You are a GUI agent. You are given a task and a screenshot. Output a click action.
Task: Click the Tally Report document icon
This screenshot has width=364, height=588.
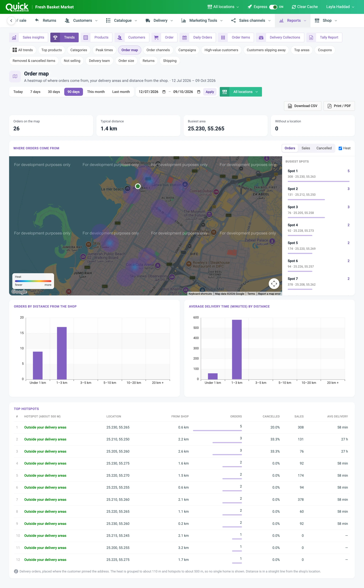[x=311, y=37]
